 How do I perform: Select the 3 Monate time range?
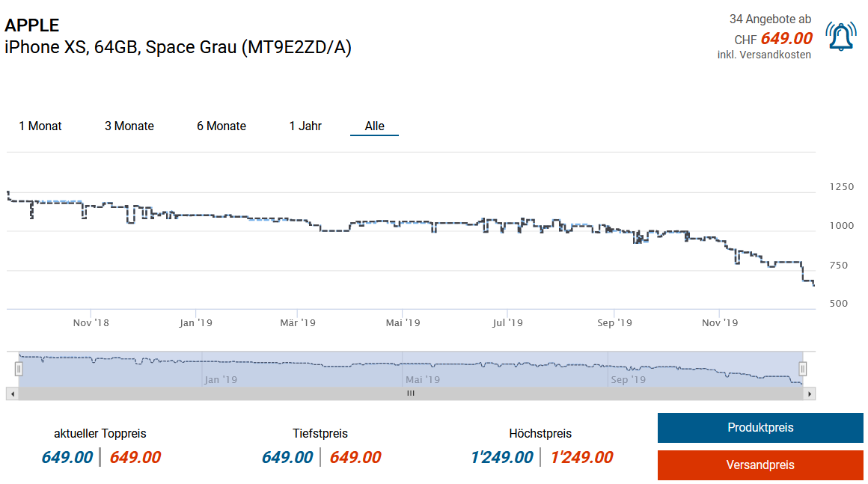pos(129,126)
